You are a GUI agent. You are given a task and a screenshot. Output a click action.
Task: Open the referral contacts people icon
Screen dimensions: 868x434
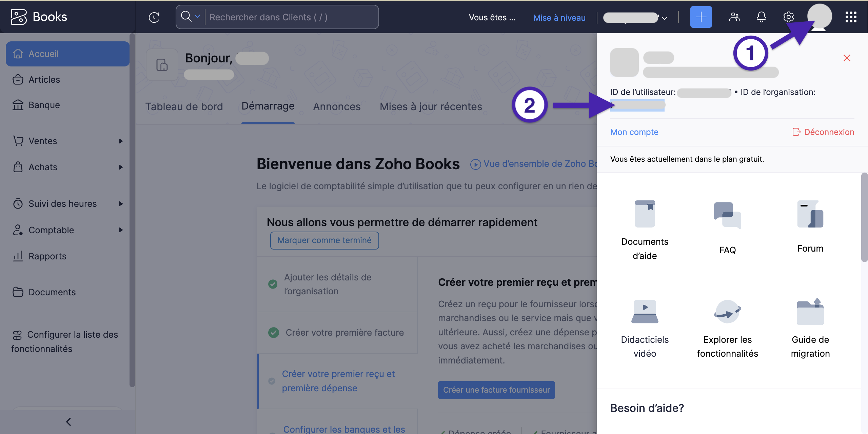[x=734, y=17]
